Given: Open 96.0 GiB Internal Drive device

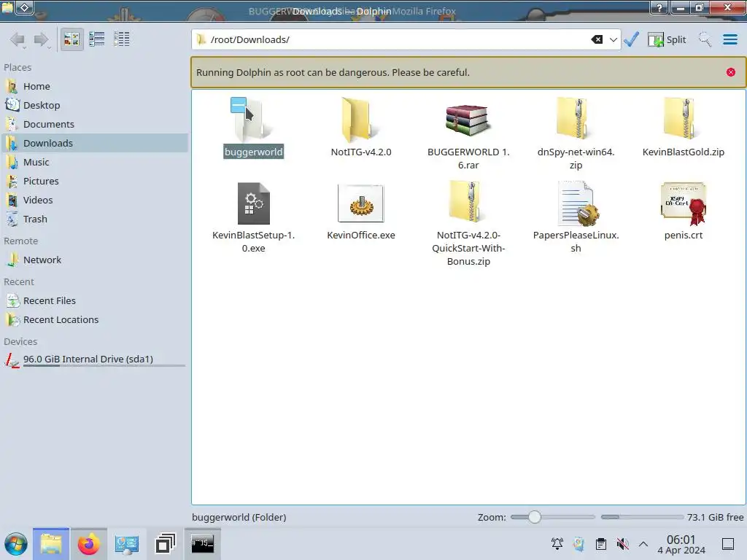Looking at the screenshot, I should click(94, 359).
